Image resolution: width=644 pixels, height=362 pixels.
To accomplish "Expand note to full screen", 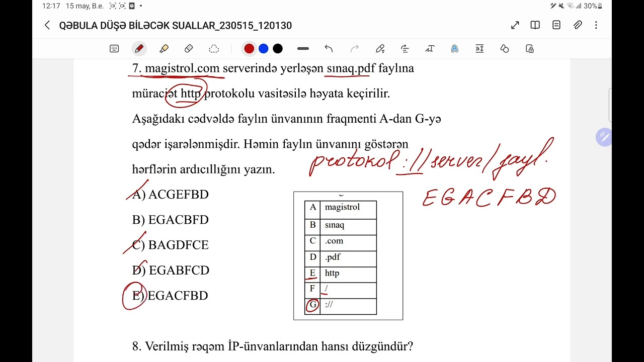I will [x=515, y=25].
